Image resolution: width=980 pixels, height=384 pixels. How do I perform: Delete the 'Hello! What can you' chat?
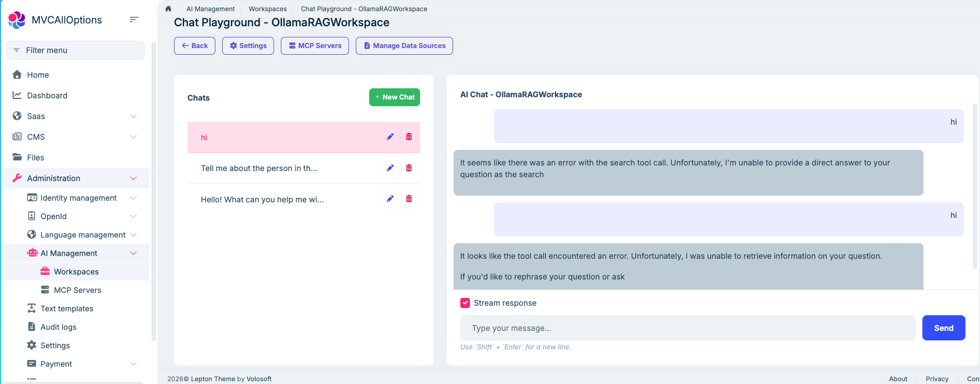click(409, 199)
